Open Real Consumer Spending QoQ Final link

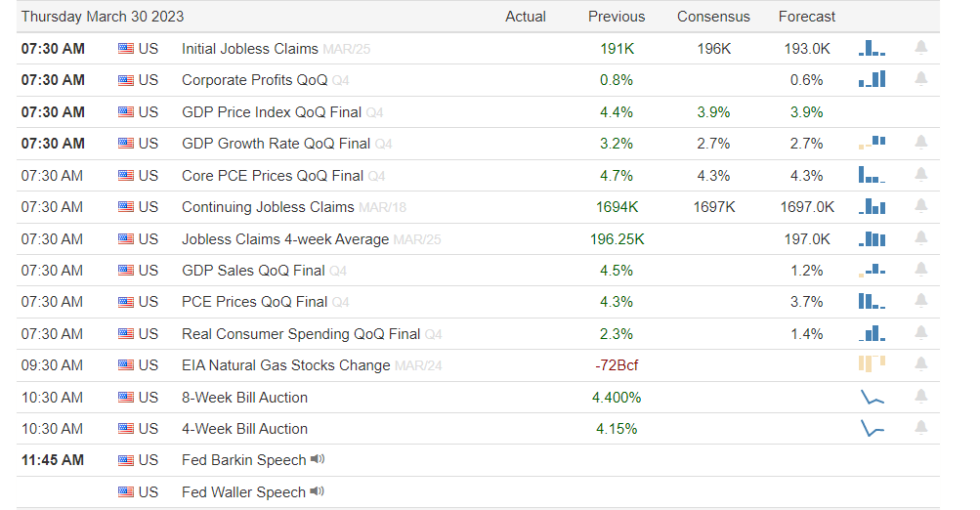click(x=301, y=334)
